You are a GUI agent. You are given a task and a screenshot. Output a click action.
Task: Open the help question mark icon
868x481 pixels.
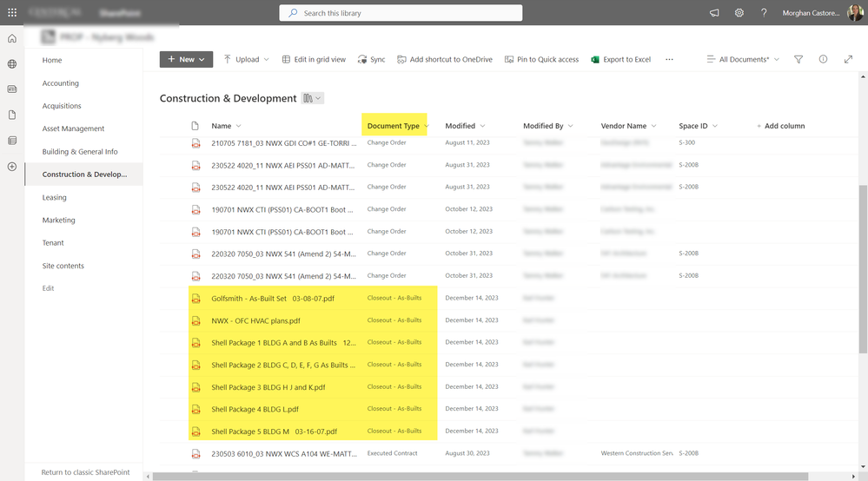(764, 13)
